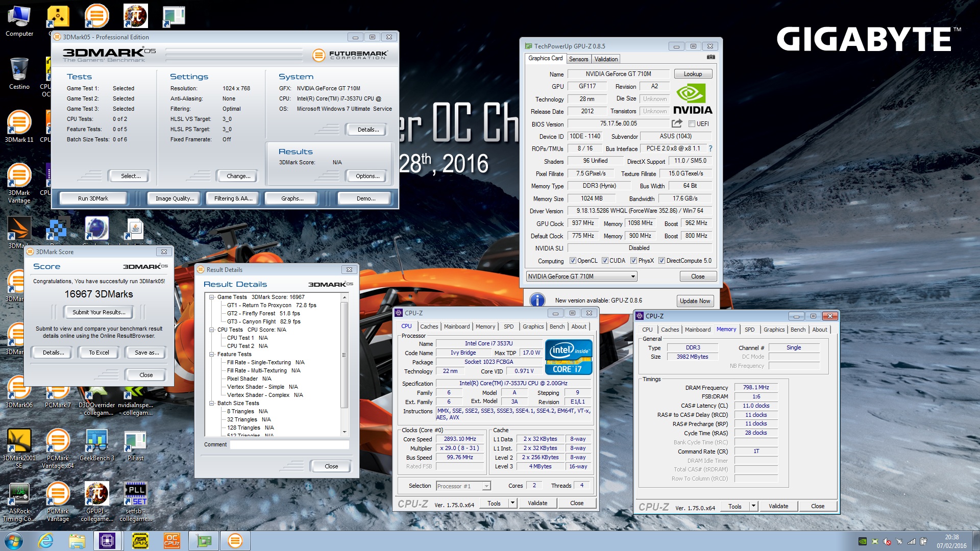Click the To Excel button
The height and width of the screenshot is (551, 980).
pyautogui.click(x=99, y=353)
